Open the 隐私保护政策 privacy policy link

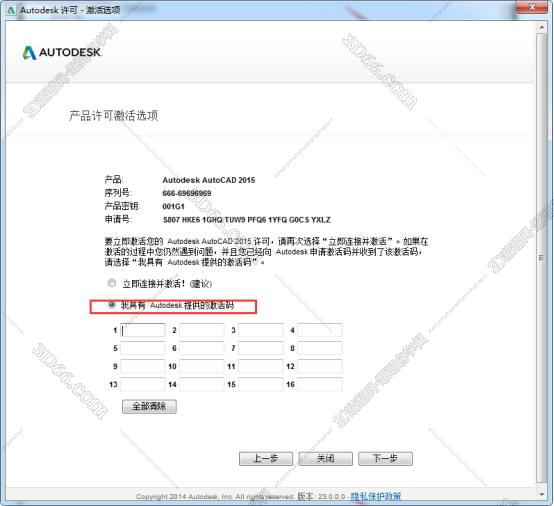tap(376, 496)
